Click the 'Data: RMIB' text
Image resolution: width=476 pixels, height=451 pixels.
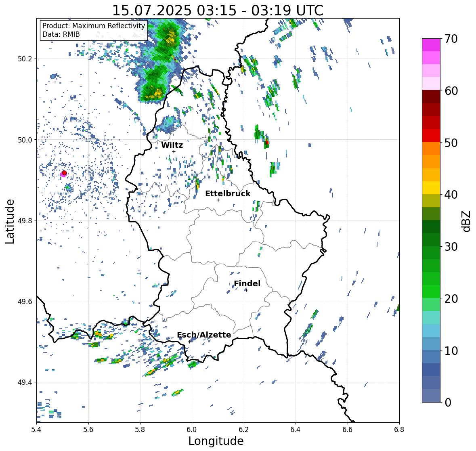click(61, 34)
